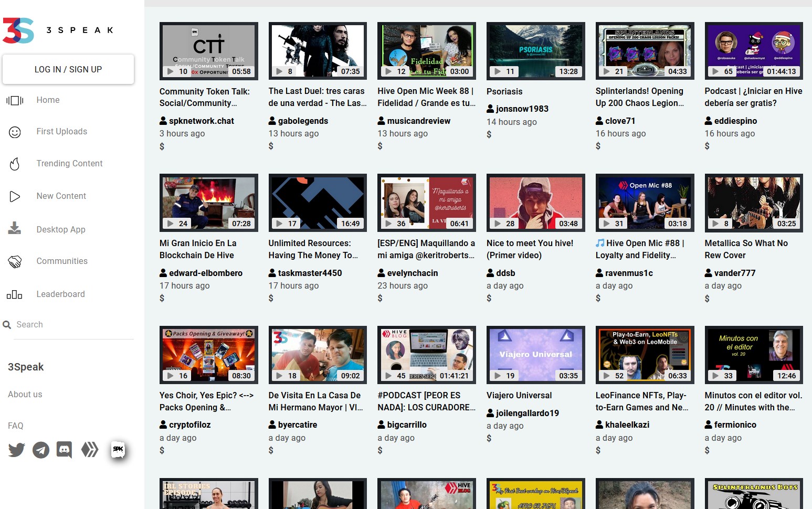This screenshot has width=812, height=509.
Task: Click the Desktop App download icon
Action: pyautogui.click(x=15, y=228)
